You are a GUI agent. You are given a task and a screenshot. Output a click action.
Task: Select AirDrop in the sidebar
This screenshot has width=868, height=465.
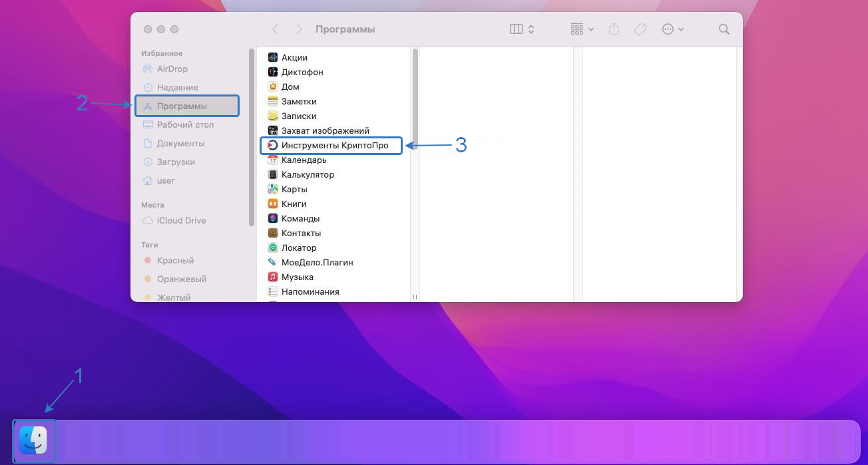[x=172, y=69]
